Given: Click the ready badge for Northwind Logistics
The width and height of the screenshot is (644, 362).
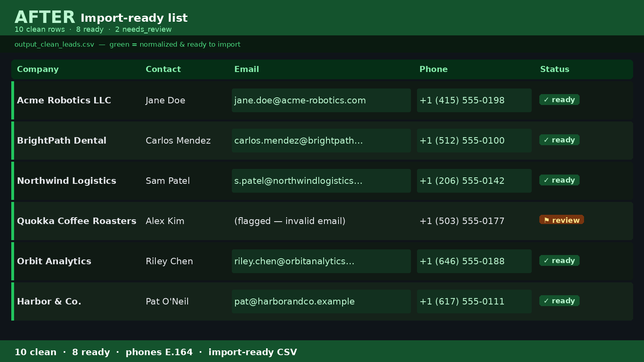Looking at the screenshot, I should coord(559,180).
